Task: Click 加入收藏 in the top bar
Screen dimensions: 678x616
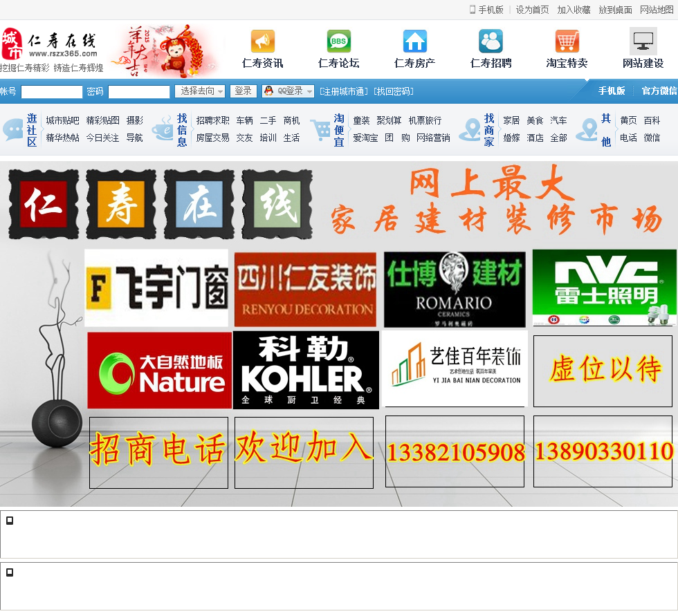Action: pyautogui.click(x=574, y=10)
